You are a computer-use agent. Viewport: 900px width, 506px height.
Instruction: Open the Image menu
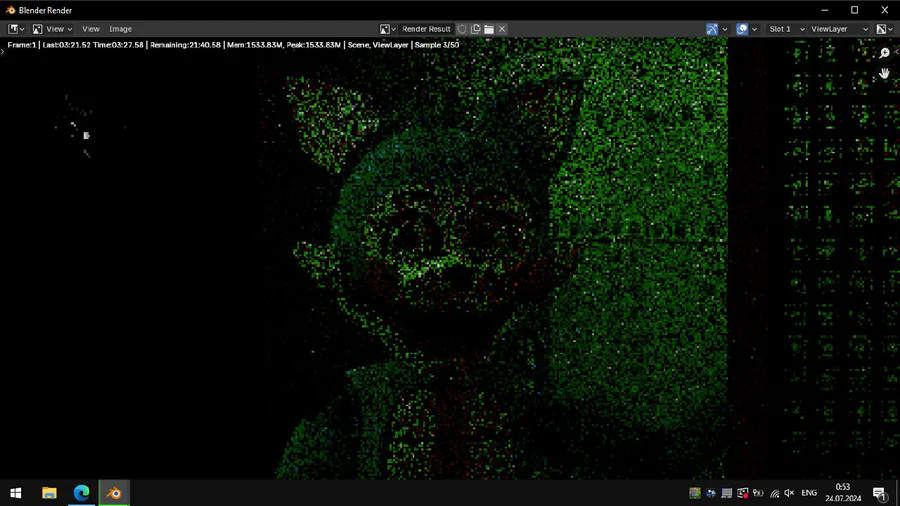tap(121, 29)
